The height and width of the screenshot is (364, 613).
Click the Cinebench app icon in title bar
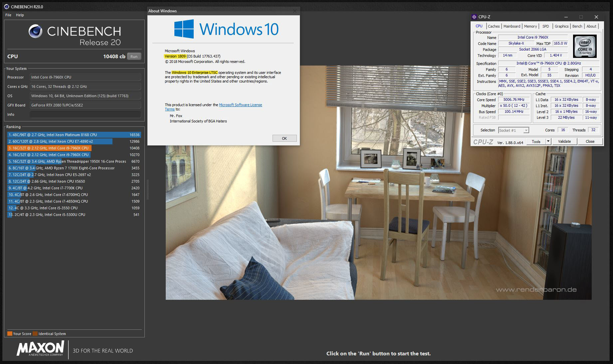point(6,7)
